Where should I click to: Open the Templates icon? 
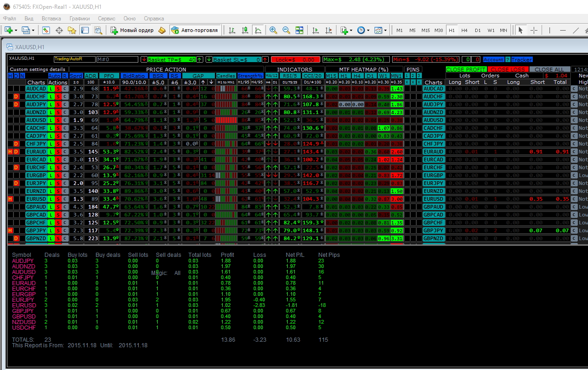[x=378, y=30]
